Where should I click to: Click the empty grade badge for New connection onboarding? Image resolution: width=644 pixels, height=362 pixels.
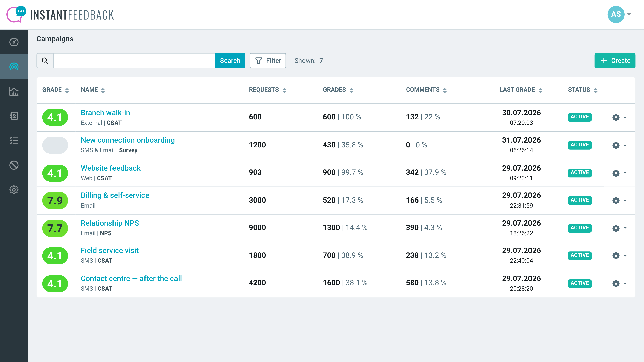pyautogui.click(x=55, y=145)
